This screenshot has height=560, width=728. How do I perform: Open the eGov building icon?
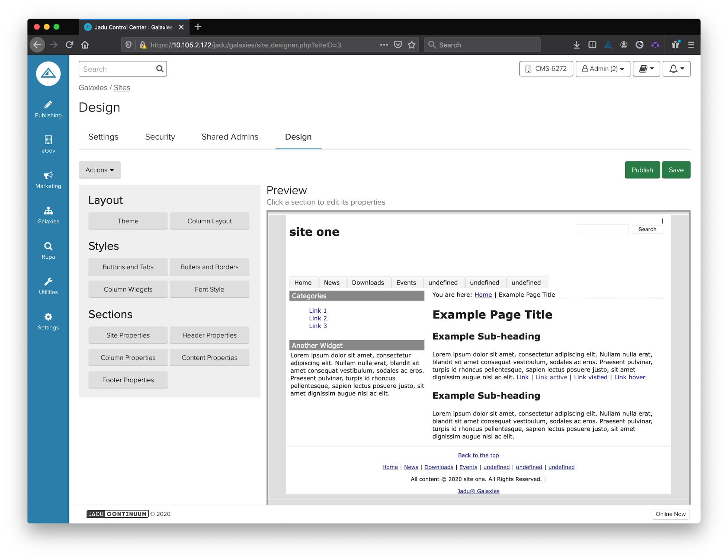48,140
